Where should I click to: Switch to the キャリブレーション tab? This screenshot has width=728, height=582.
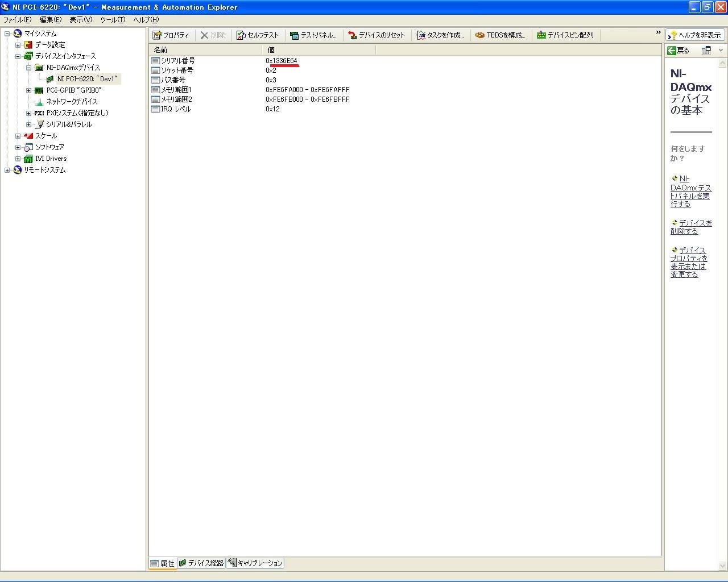coord(255,563)
